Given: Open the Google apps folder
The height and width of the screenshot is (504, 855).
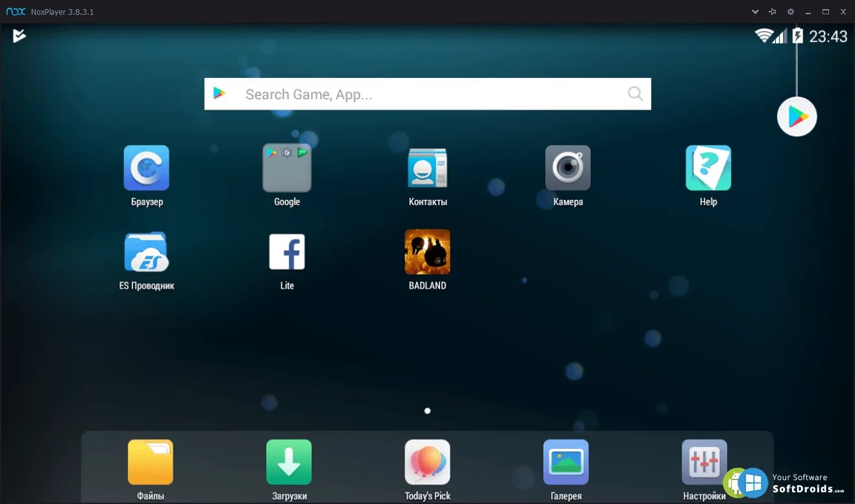Looking at the screenshot, I should [287, 168].
